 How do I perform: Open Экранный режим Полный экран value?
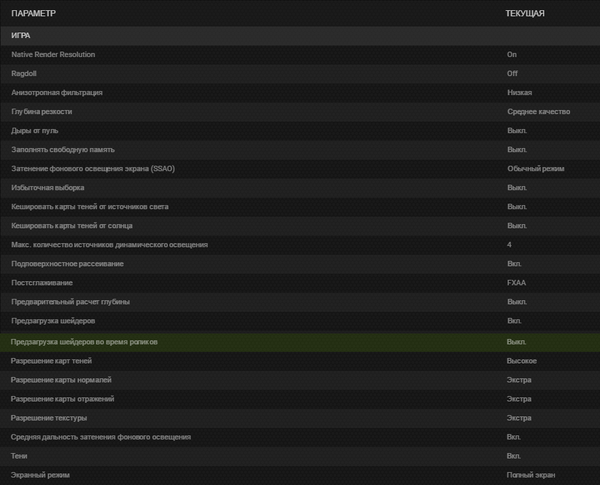(530, 474)
